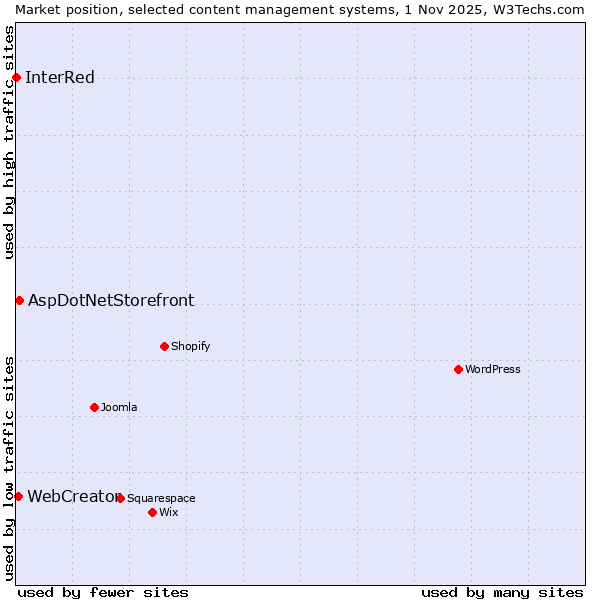Click the 'used by fewer sites' axis label
600x600 pixels.
[103, 592]
